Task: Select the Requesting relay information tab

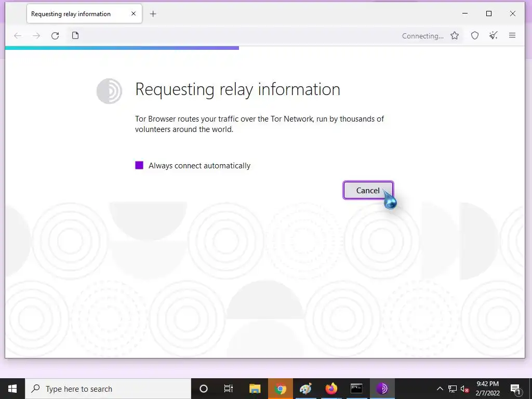Action: click(84, 14)
